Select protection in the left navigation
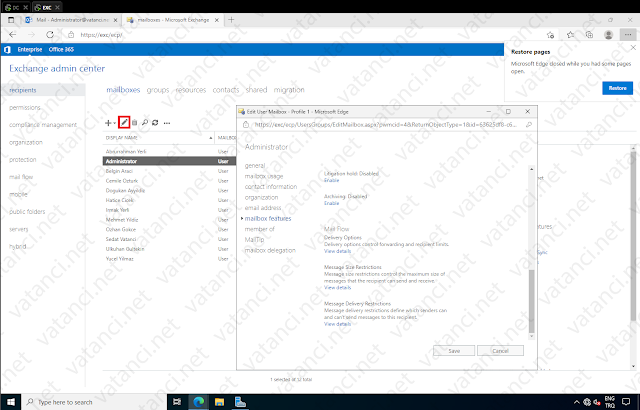Image resolution: width=640 pixels, height=410 pixels. (22, 160)
